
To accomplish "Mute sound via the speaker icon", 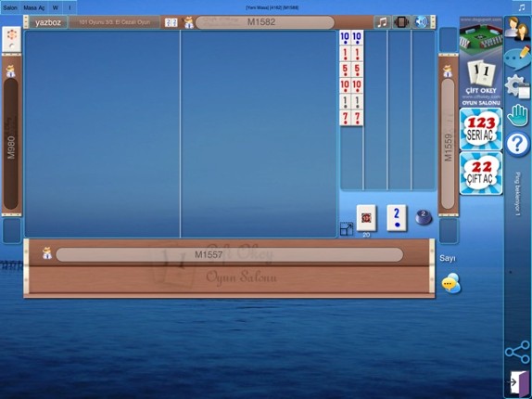I will click(x=421, y=22).
